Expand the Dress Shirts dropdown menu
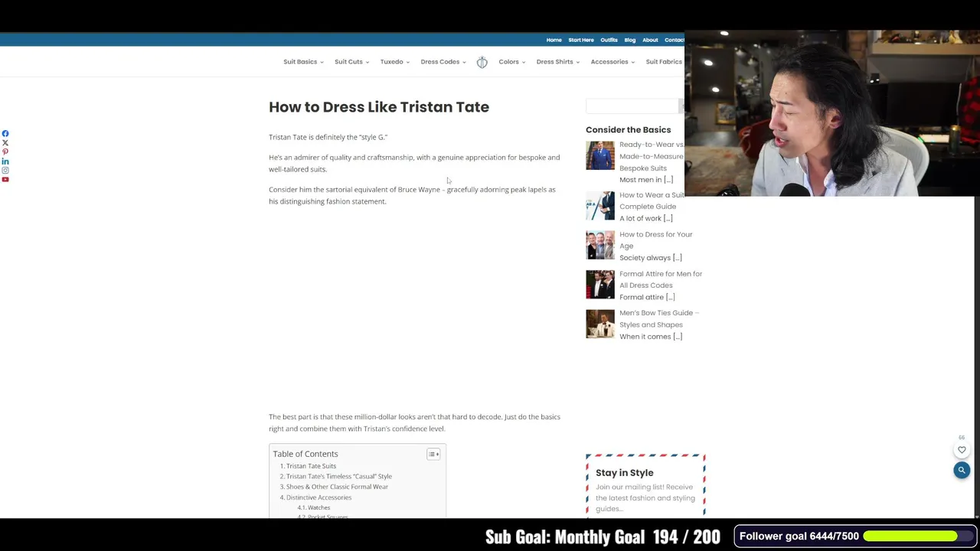This screenshot has height=551, width=980. pyautogui.click(x=557, y=62)
